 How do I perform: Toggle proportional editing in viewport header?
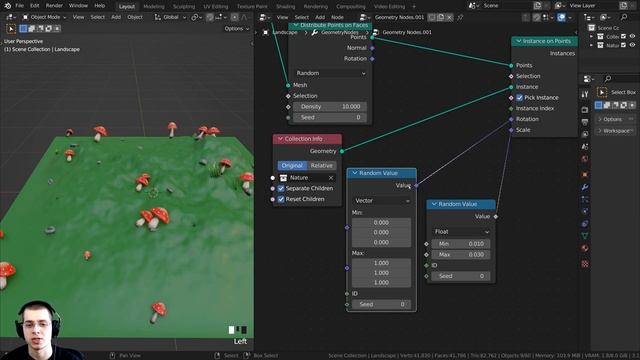(234, 17)
